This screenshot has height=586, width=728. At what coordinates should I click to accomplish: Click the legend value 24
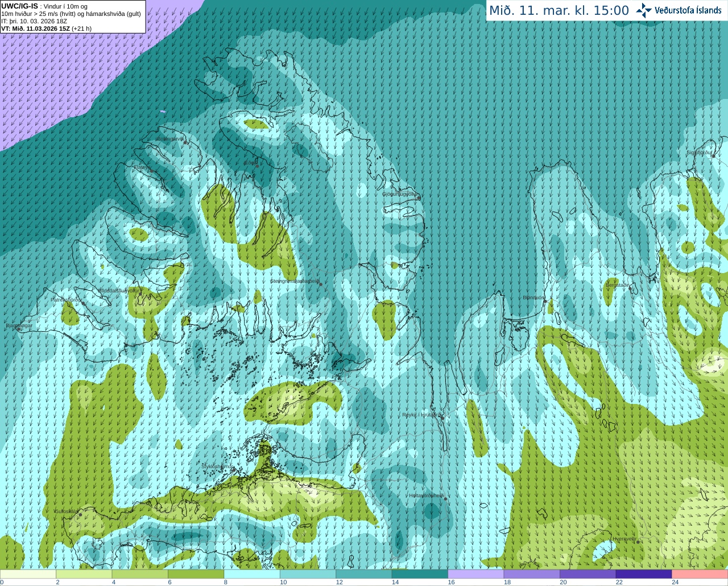(675, 582)
